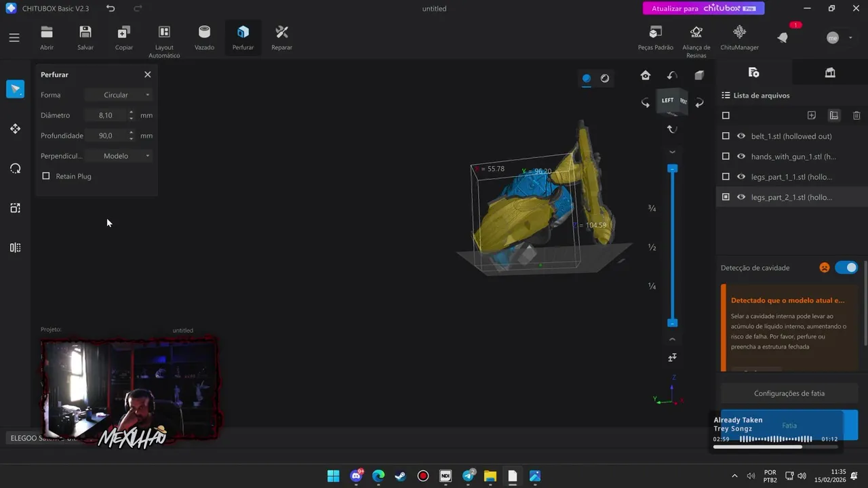868x488 pixels.
Task: Check the legs_part_1_1.stl checkbox
Action: 726,177
